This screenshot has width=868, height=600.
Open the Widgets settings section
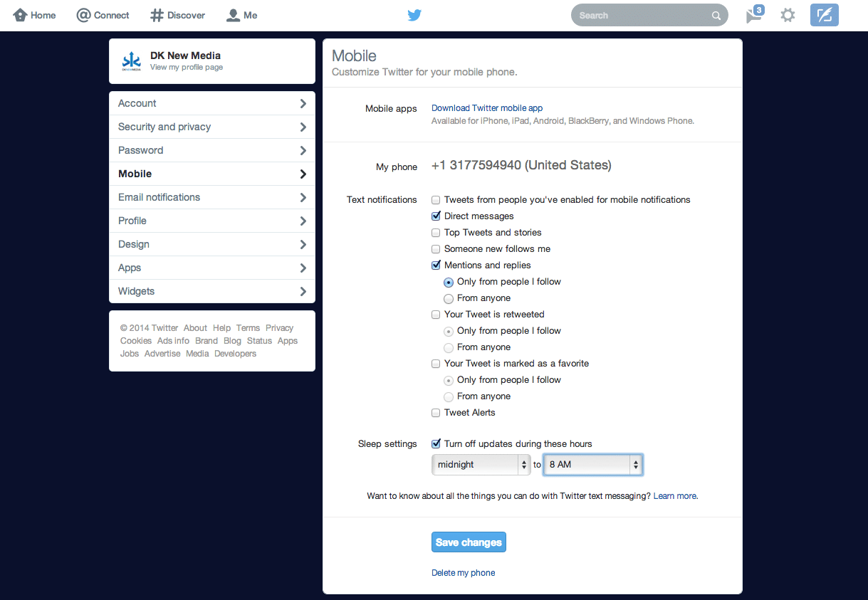[x=211, y=291]
